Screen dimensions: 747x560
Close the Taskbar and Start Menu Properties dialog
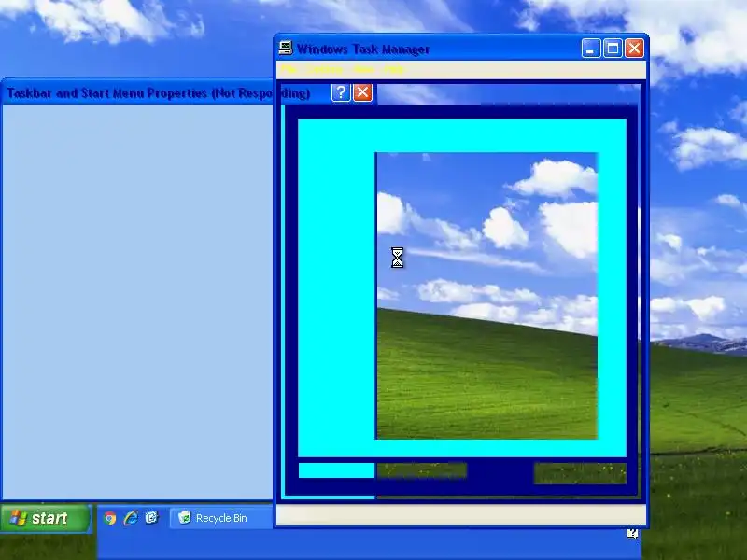[362, 92]
